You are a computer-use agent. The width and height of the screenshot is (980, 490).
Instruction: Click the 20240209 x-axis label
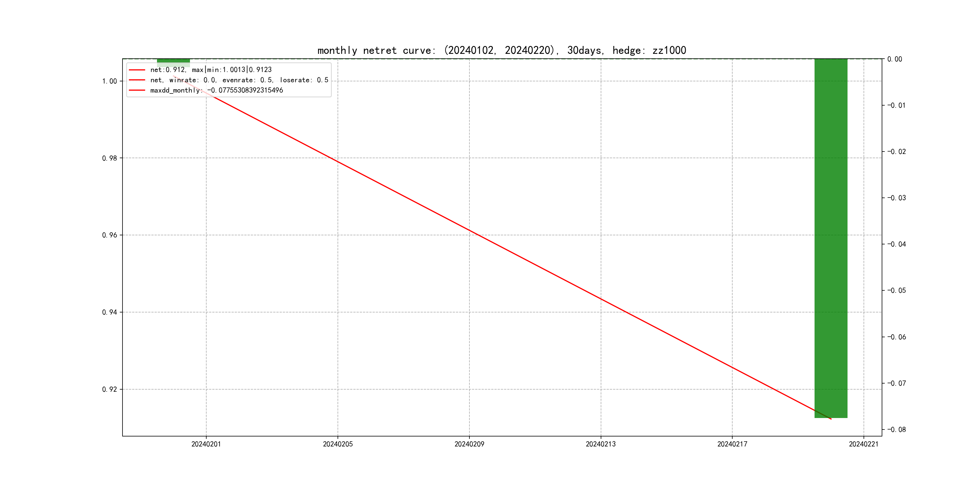point(469,444)
